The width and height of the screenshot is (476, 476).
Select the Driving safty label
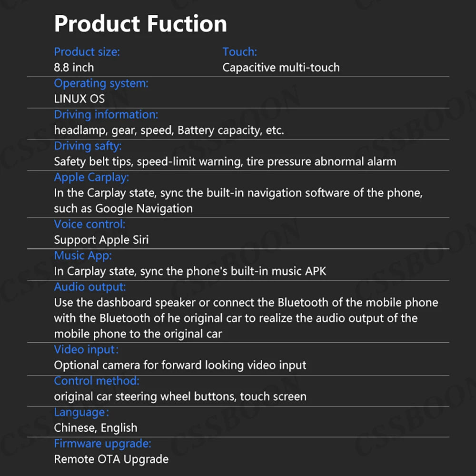88,146
